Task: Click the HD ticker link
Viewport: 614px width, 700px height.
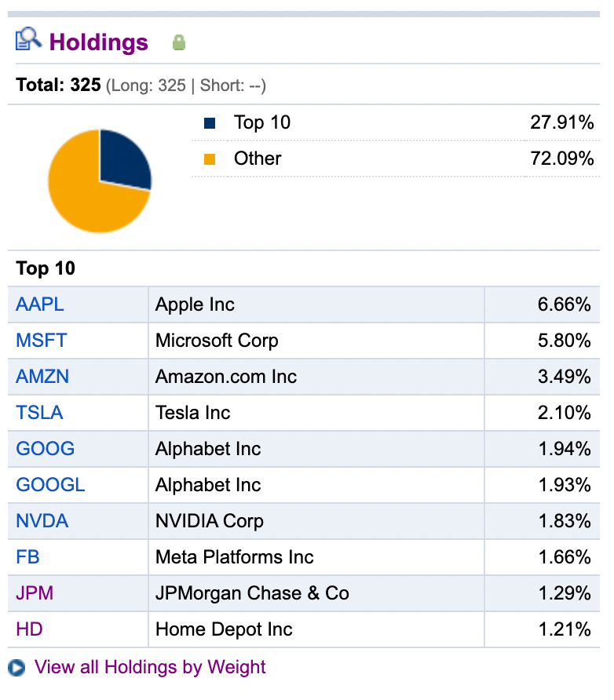Action: pyautogui.click(x=29, y=629)
